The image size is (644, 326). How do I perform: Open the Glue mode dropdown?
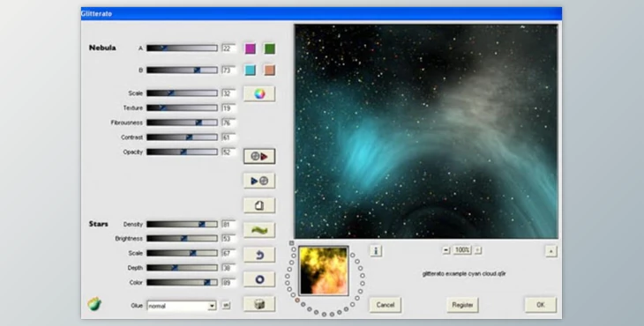[182, 306]
